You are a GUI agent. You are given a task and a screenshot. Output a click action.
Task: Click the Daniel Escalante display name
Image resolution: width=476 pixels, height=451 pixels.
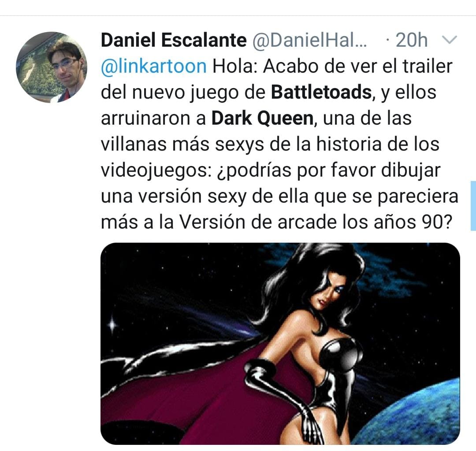(x=174, y=41)
